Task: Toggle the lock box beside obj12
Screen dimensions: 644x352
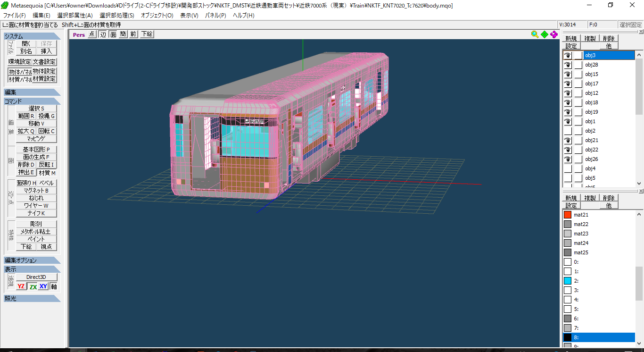Action: coord(578,93)
